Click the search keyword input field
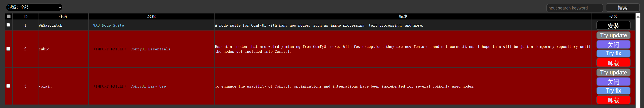Screen dimensions: 644x108 pos(575,8)
